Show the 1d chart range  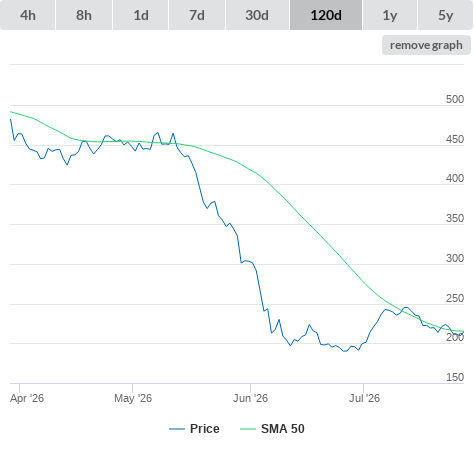(x=141, y=15)
